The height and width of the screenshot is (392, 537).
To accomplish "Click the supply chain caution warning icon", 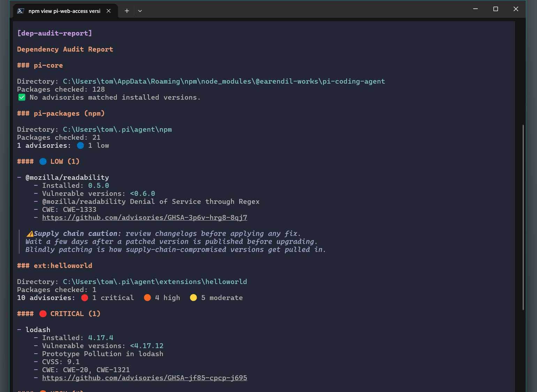I will [x=30, y=233].
